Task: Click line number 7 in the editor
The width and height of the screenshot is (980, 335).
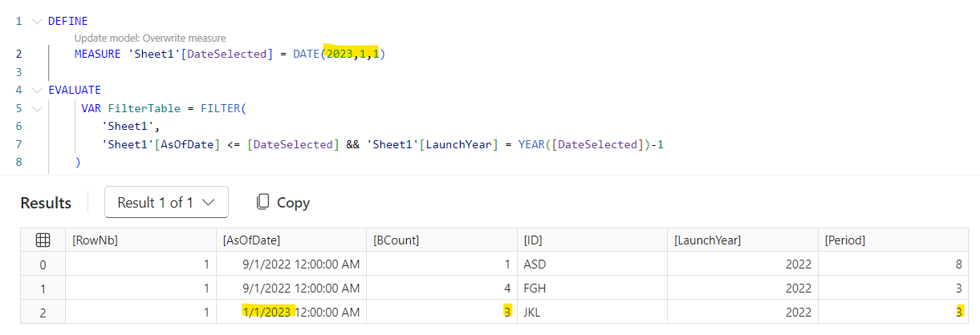Action: click(18, 144)
